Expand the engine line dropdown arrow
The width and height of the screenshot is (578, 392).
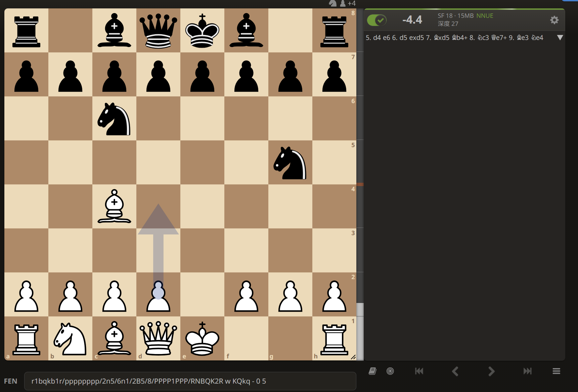click(560, 38)
